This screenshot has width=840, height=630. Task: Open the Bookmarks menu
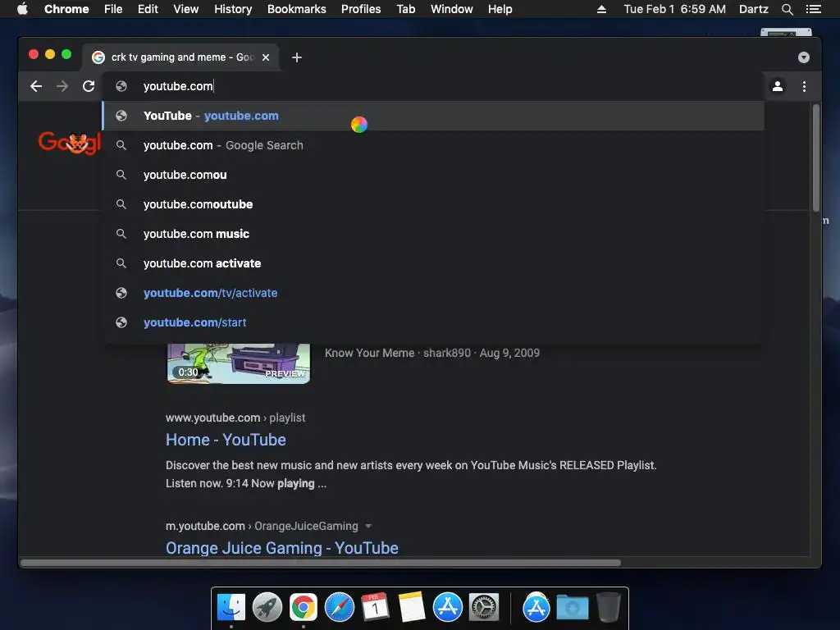click(297, 9)
